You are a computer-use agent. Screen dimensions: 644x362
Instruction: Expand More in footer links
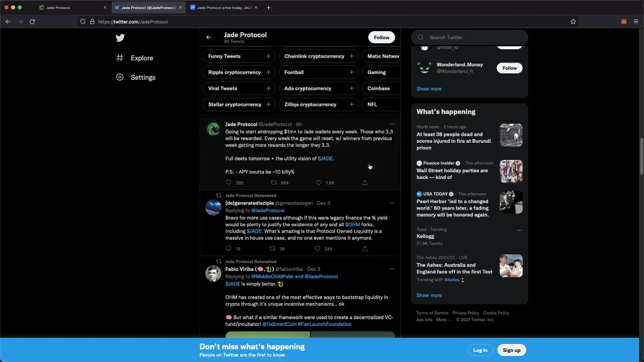[x=443, y=320]
